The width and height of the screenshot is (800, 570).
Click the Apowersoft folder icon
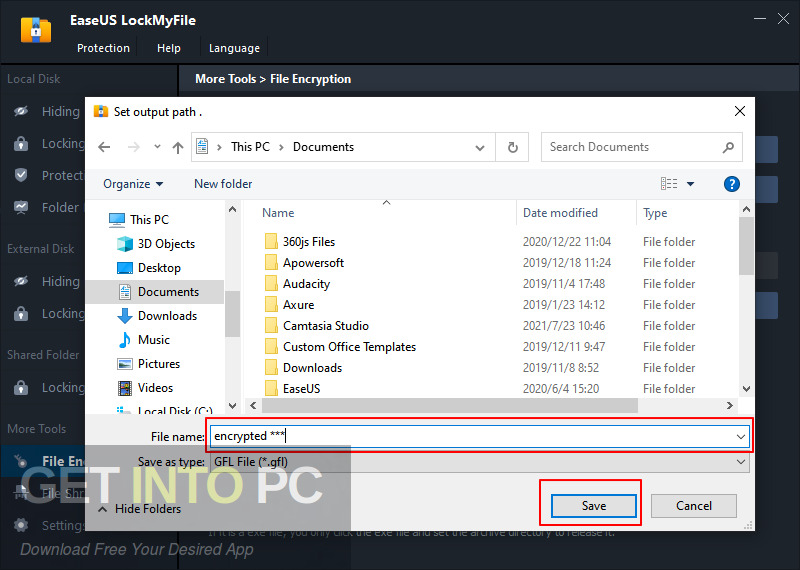click(x=271, y=262)
